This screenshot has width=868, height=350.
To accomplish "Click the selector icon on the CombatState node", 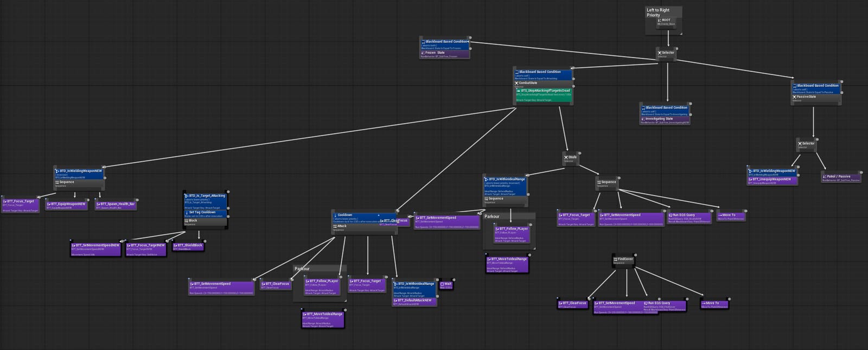I will coord(516,83).
